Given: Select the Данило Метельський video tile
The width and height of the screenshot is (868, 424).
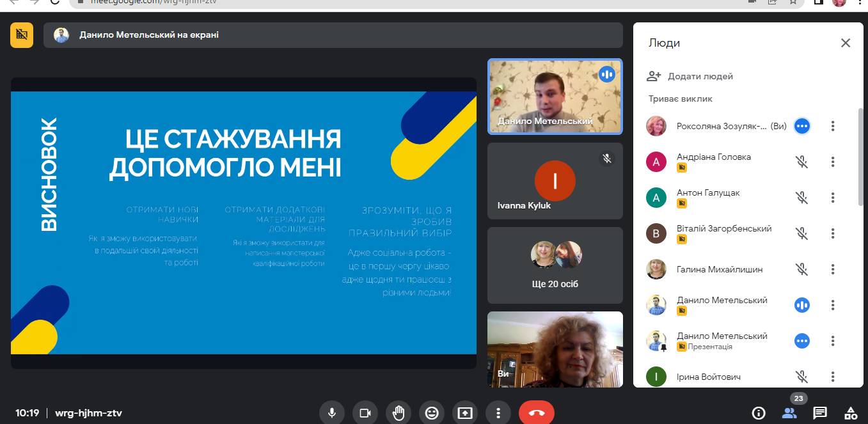Looking at the screenshot, I should 555,97.
